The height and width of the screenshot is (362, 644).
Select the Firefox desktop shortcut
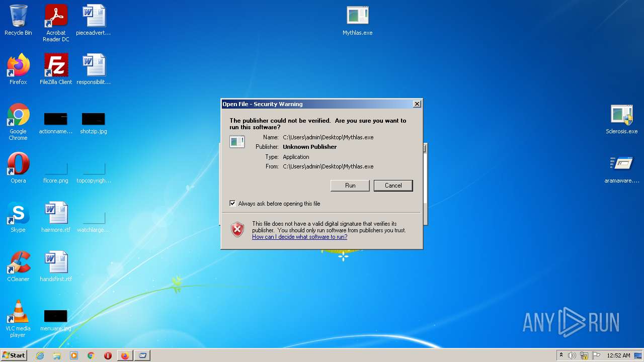tap(18, 69)
